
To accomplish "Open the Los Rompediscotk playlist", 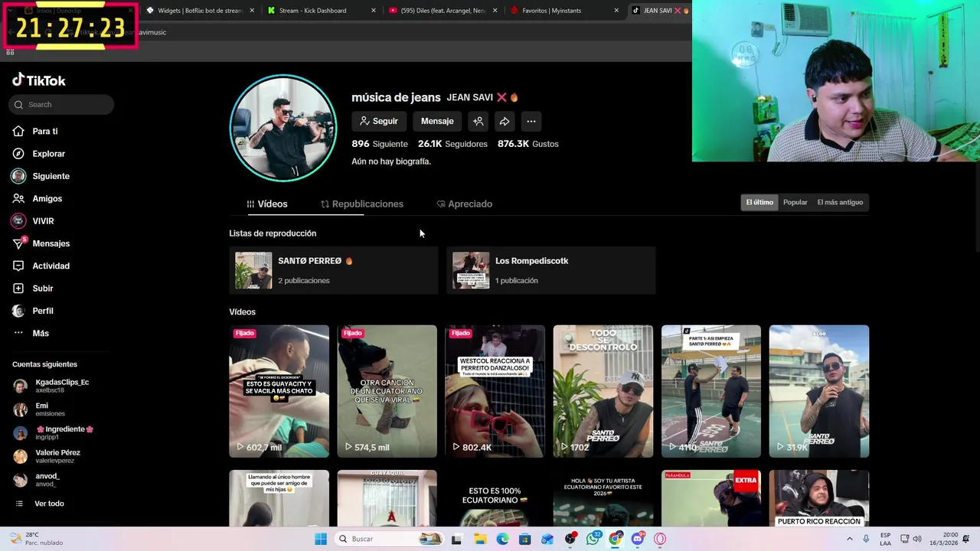I will click(551, 270).
